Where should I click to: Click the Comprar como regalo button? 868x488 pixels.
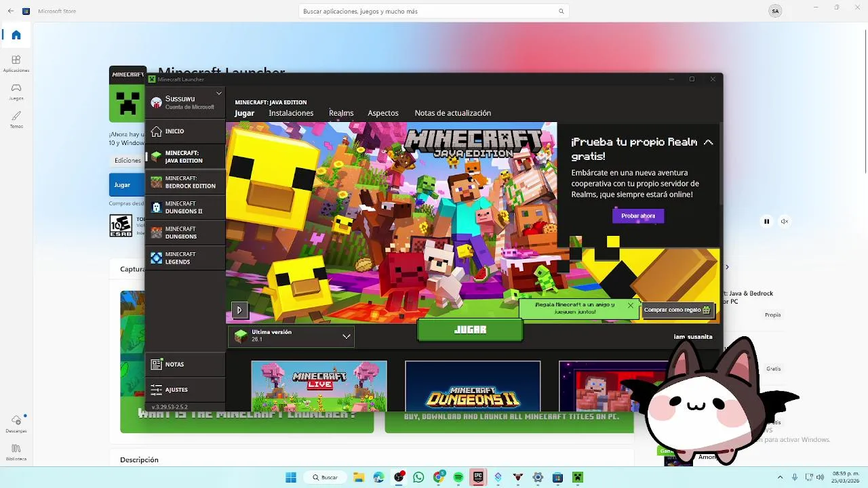(677, 310)
